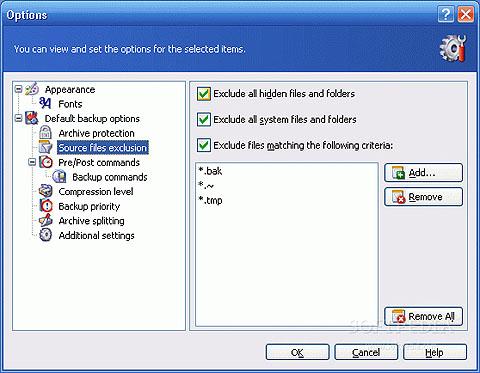Screen dimensions: 480x373
Task: Click the Additional settings gear icon
Action: coord(45,235)
